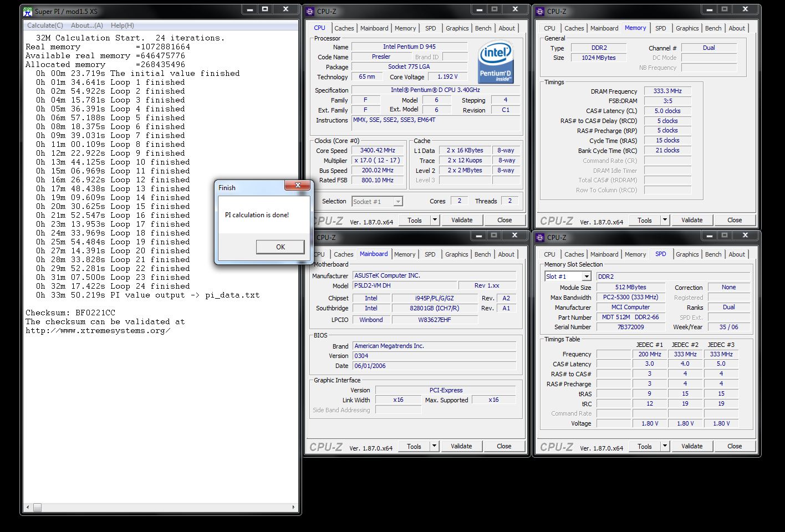Click Super PI scrollbar right arrow
Viewport: 785px width, 532px height.
pos(294,507)
